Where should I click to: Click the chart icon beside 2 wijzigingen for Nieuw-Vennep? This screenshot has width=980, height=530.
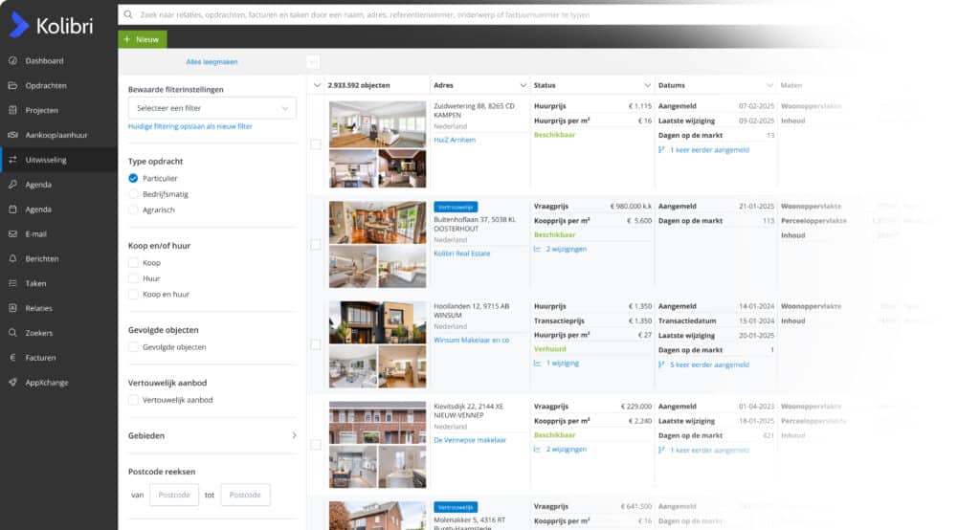click(538, 449)
